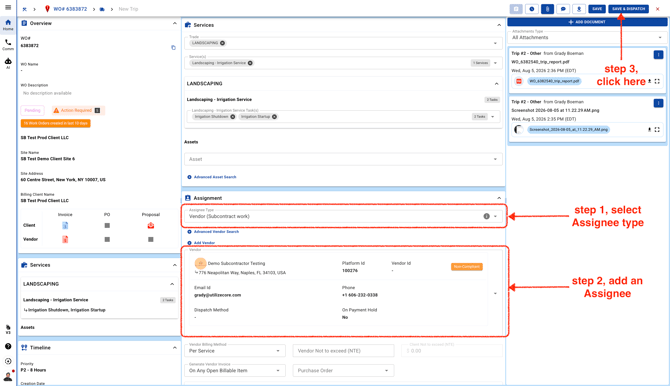
Task: Open the Client proposal icon
Action: (x=150, y=225)
